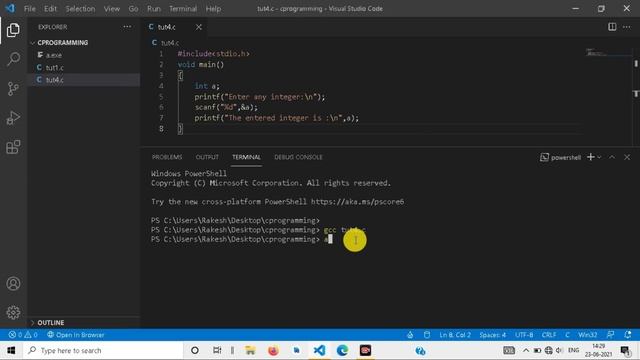Click errors and warnings count in status bar

[23, 335]
